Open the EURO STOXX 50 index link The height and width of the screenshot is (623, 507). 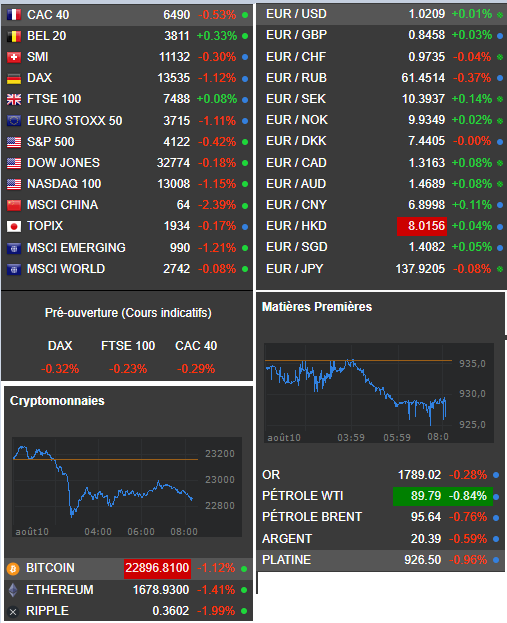(75, 120)
